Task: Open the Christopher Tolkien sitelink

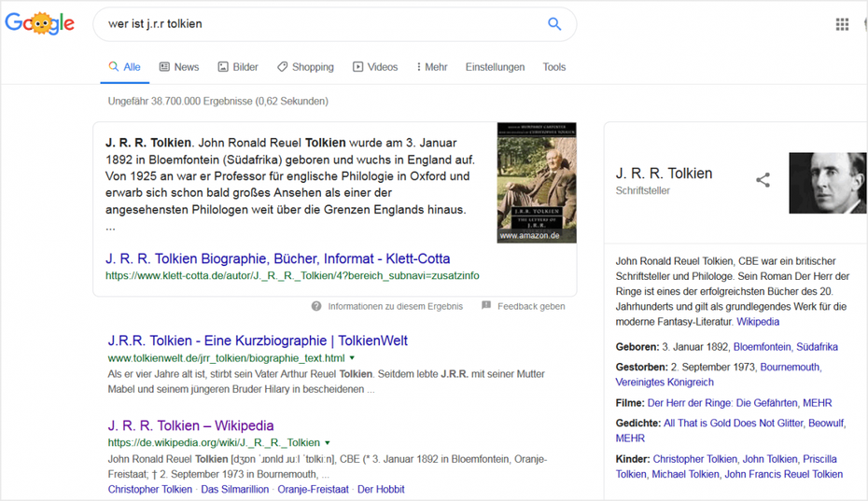Action: click(150, 490)
